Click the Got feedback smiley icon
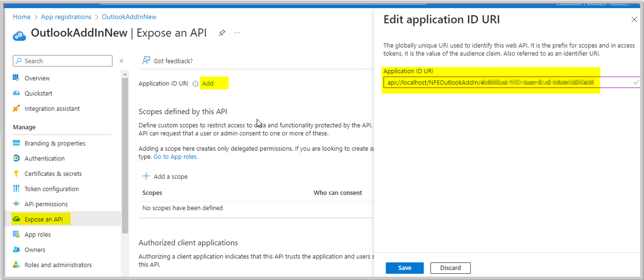The image size is (644, 280). [146, 61]
